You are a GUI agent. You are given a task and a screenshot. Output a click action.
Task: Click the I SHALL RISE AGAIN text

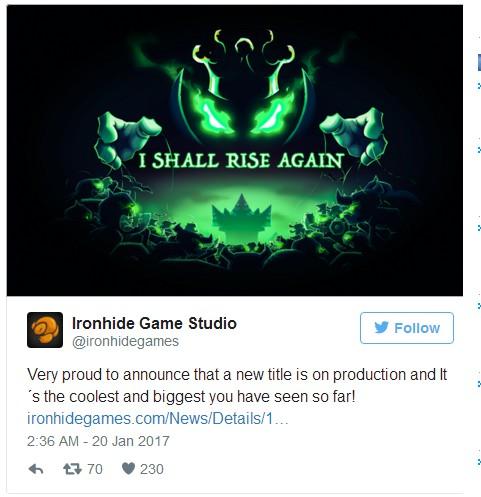[x=241, y=160]
